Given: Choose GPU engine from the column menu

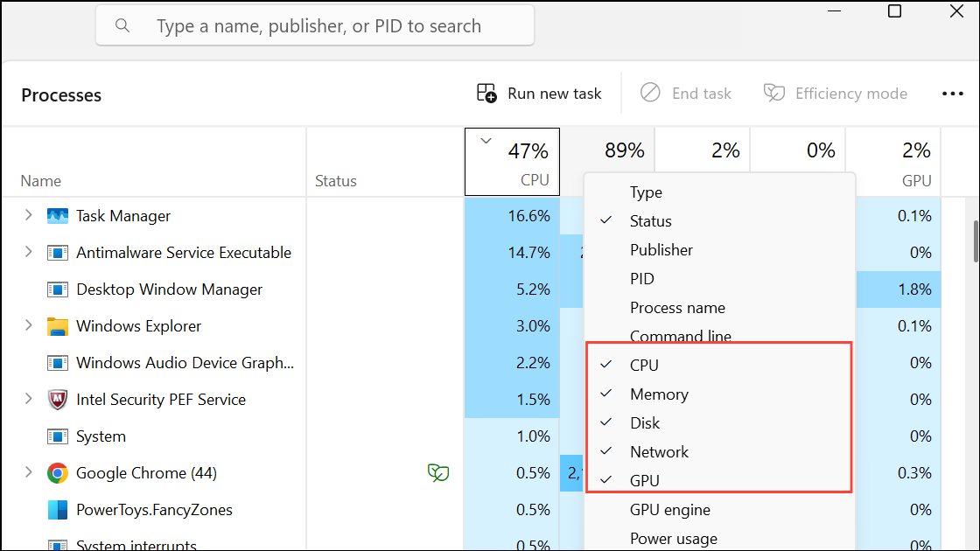Looking at the screenshot, I should tap(669, 509).
